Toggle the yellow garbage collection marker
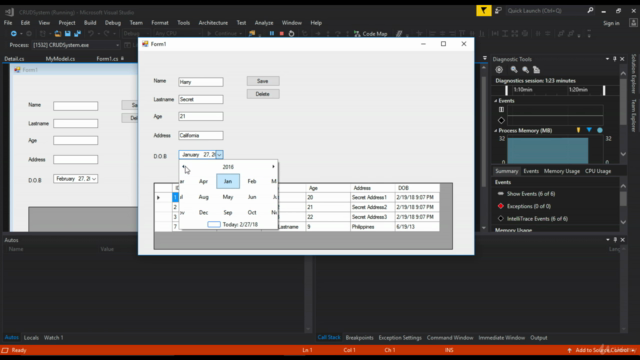The width and height of the screenshot is (640, 360). tap(578, 130)
